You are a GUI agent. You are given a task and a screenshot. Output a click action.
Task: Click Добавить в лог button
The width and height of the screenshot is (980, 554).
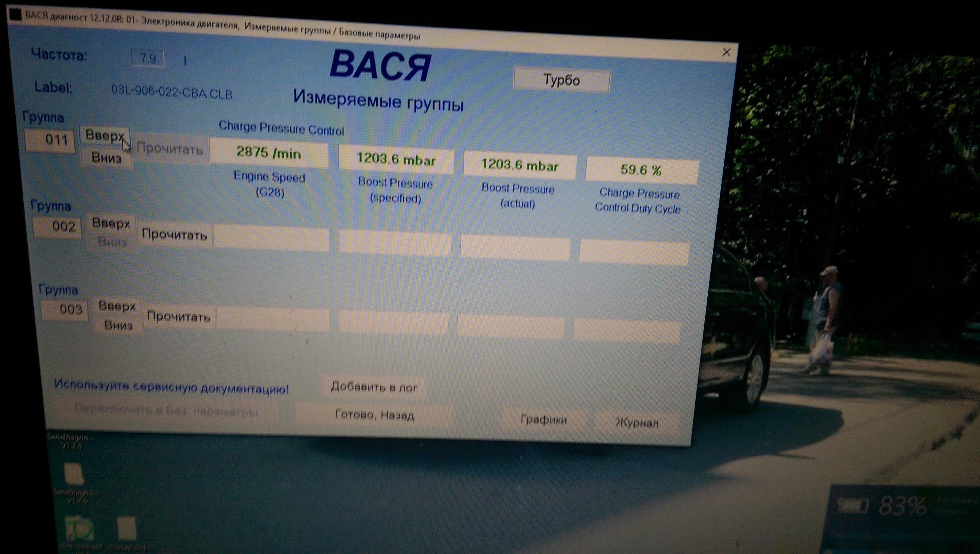[374, 387]
